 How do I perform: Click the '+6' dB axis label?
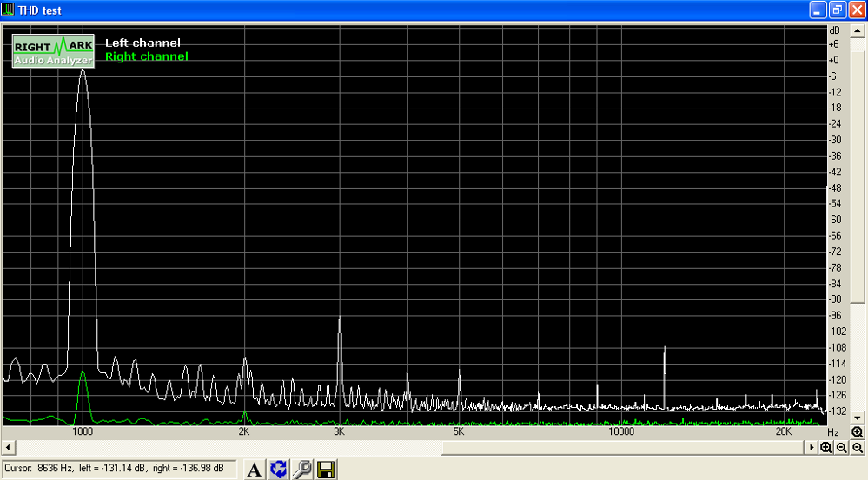pos(833,44)
